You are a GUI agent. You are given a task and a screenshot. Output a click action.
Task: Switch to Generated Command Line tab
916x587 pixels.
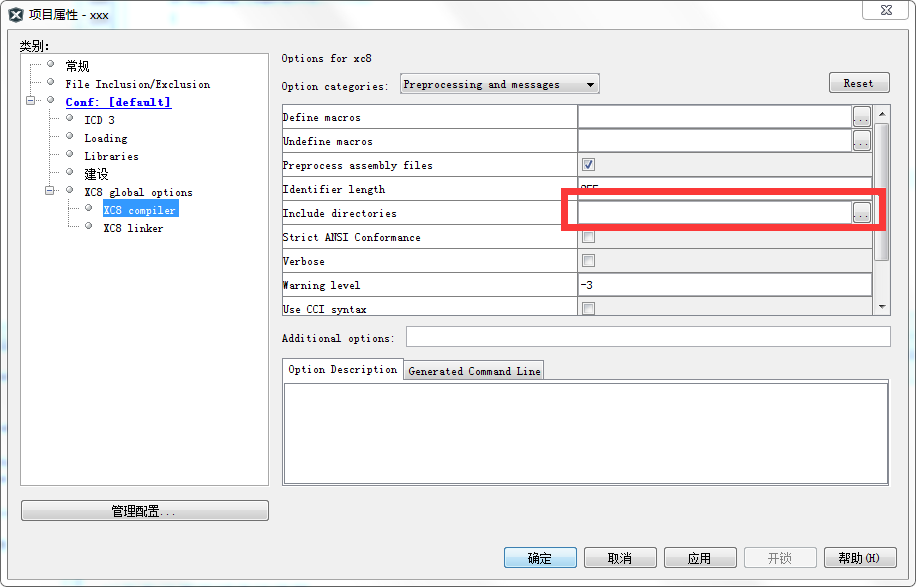(474, 371)
